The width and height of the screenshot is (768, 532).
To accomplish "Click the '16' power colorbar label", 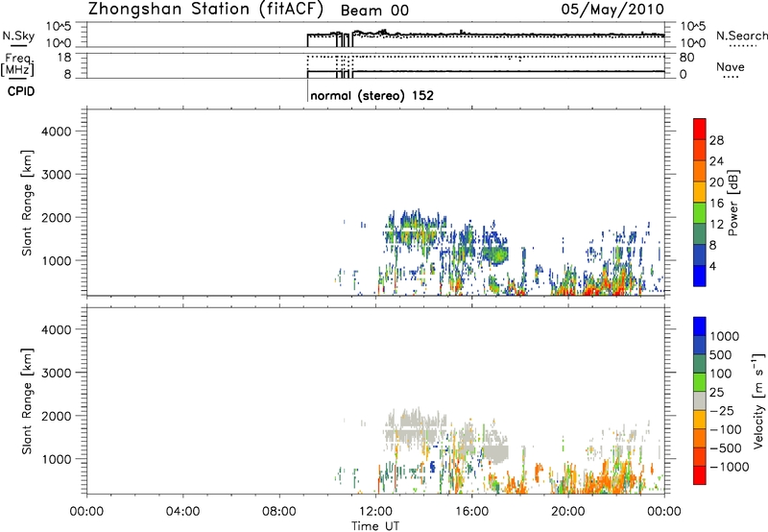I will (x=716, y=204).
